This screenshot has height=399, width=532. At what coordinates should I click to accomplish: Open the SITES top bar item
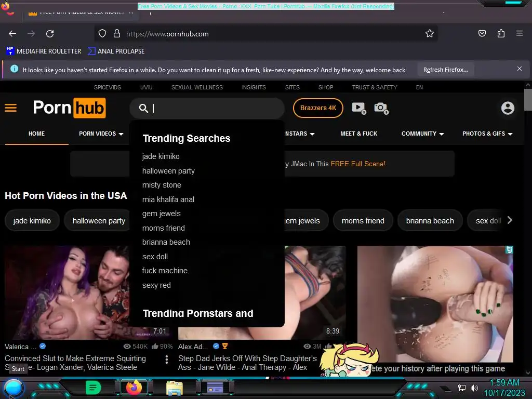coord(292,87)
